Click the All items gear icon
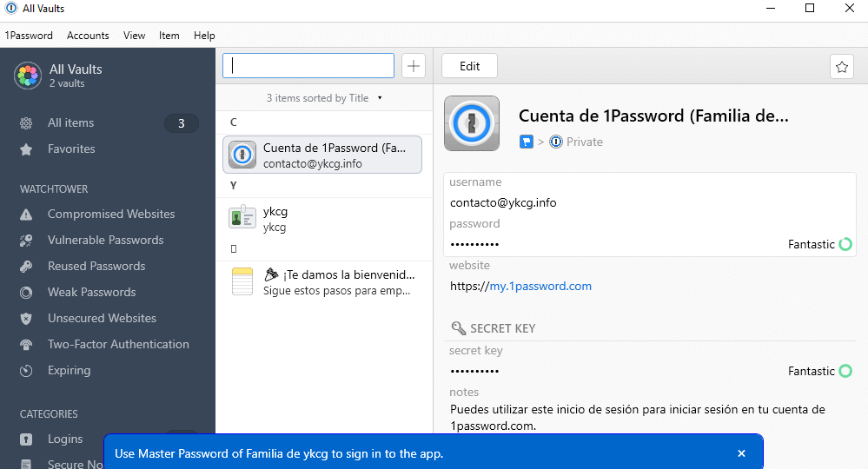The width and height of the screenshot is (868, 469). click(x=26, y=123)
